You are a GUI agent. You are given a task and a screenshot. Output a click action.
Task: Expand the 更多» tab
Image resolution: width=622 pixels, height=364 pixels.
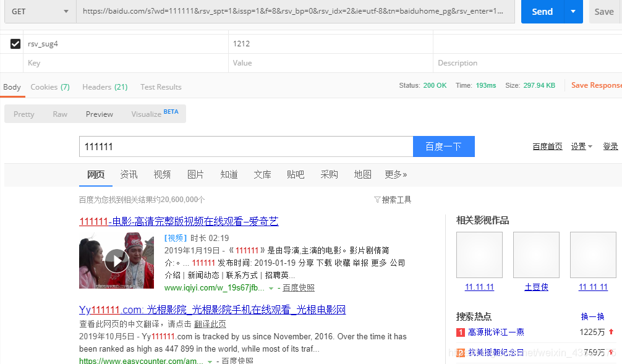pyautogui.click(x=396, y=174)
